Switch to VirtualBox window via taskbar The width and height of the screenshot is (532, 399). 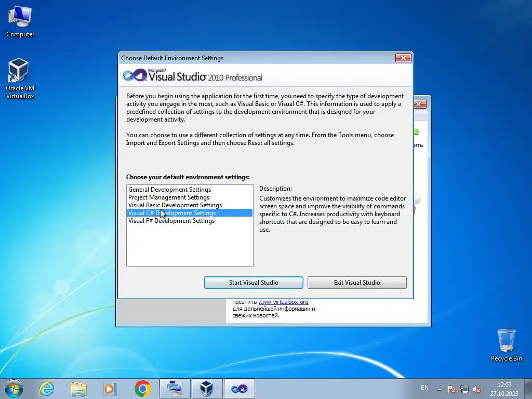[207, 389]
